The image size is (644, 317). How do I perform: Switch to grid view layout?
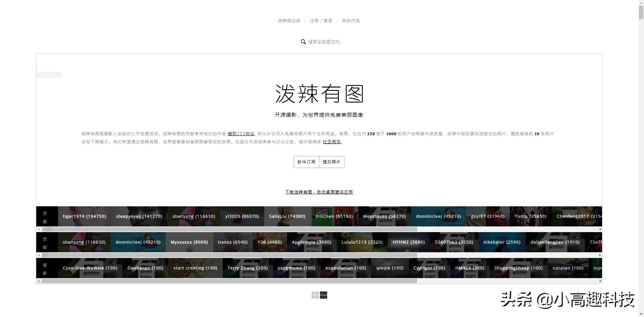315,295
